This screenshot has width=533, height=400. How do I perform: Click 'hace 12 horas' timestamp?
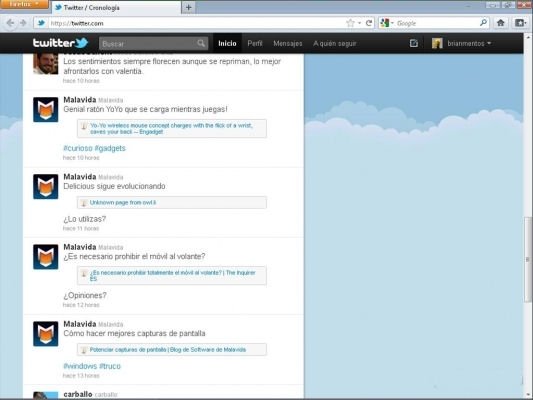81,305
